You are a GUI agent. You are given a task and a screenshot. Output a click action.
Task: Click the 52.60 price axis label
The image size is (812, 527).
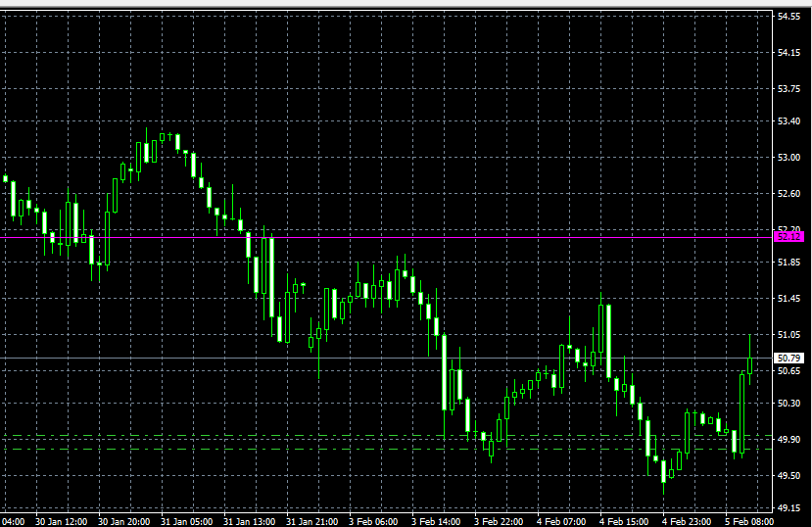click(788, 194)
